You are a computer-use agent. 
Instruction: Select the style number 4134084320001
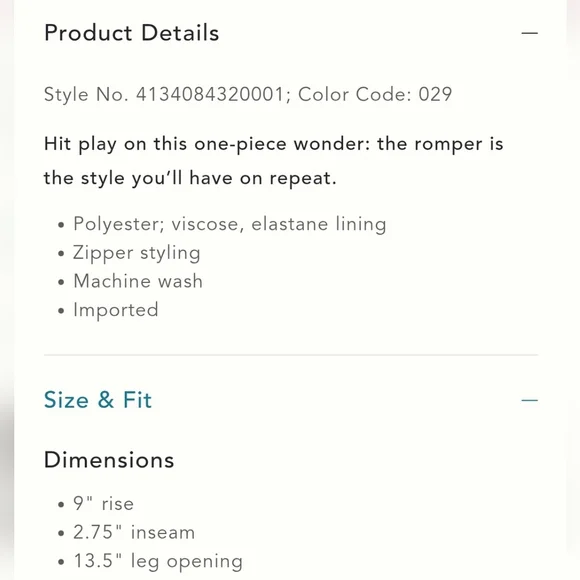pyautogui.click(x=210, y=94)
